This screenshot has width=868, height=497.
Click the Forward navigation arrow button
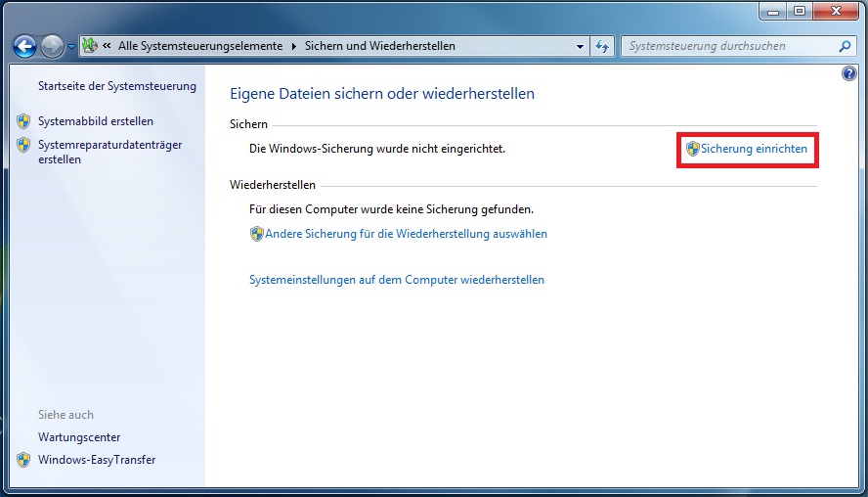coord(52,47)
